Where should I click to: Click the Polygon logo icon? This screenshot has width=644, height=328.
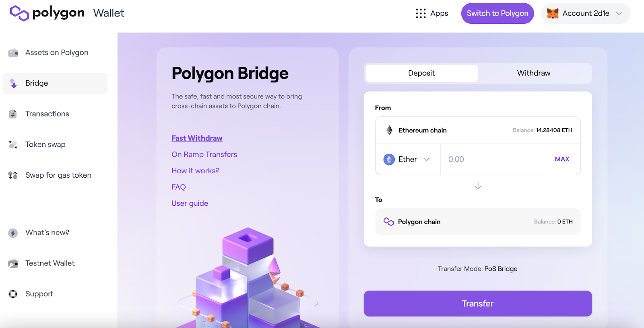19,13
